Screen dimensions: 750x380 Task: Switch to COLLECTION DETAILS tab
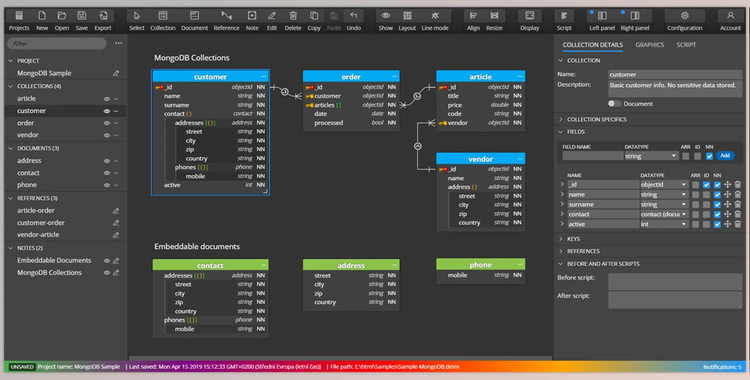pyautogui.click(x=593, y=45)
